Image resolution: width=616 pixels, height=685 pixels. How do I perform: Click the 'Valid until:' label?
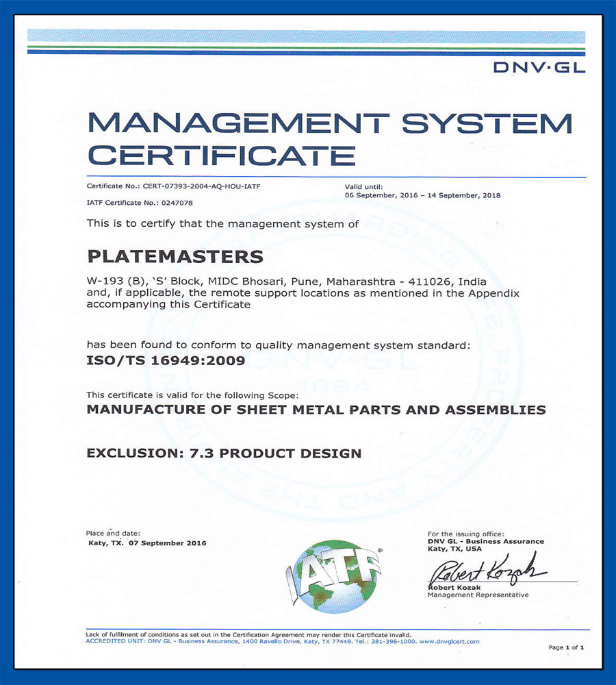[x=363, y=187]
